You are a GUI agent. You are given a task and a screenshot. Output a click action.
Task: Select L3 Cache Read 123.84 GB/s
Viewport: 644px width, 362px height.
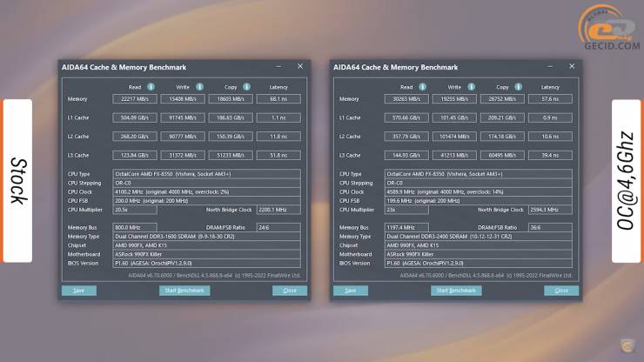pyautogui.click(x=135, y=155)
